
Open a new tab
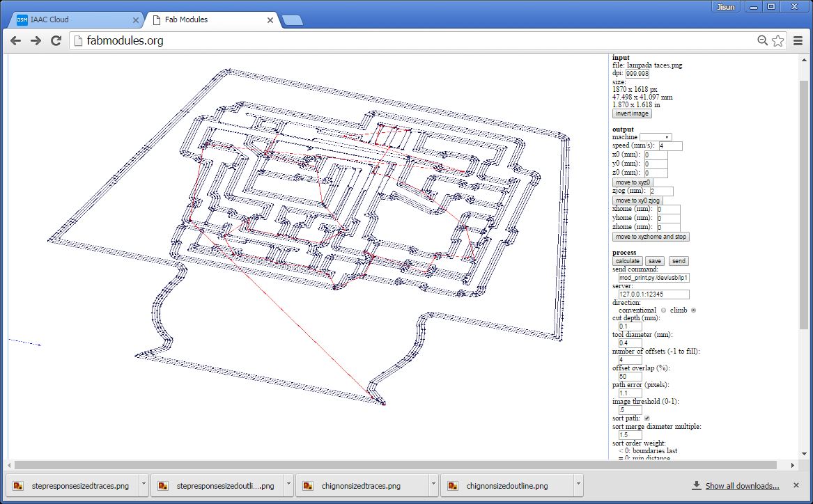coord(293,20)
